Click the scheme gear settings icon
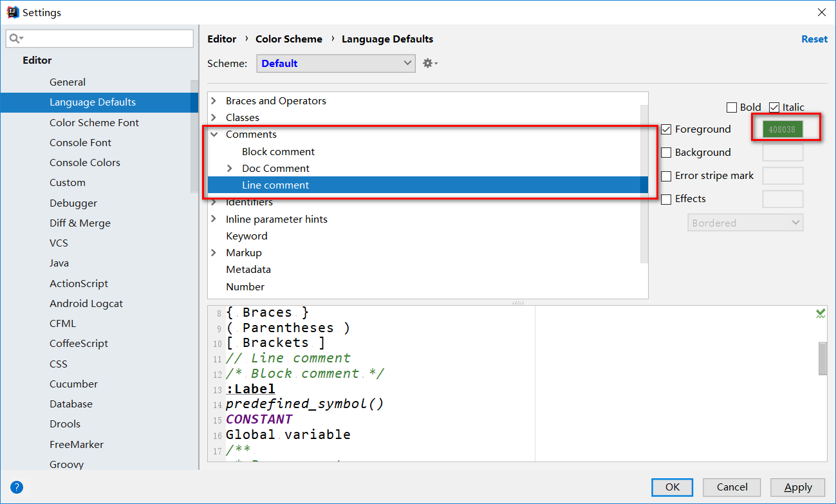Screen dimensions: 836x504 429,63
